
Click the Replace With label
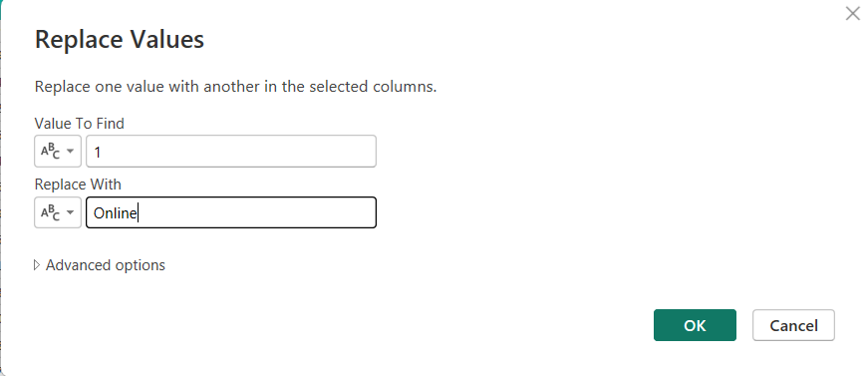[x=78, y=184]
